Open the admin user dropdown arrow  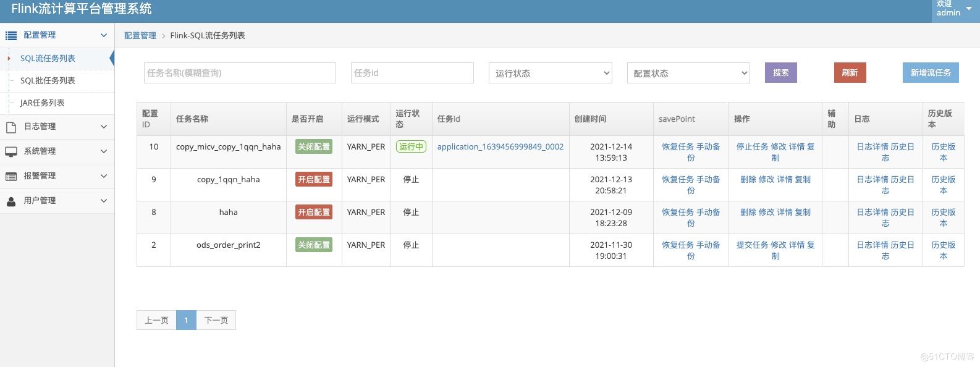click(969, 9)
